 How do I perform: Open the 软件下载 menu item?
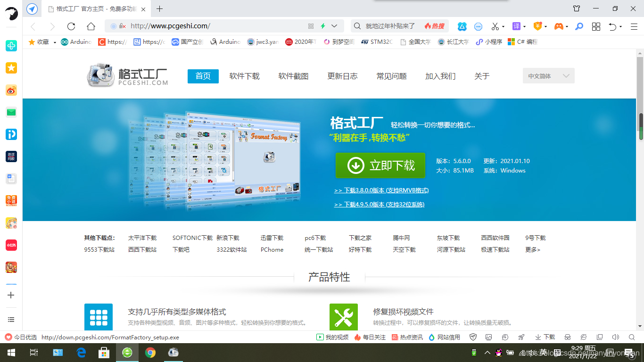pos(244,76)
